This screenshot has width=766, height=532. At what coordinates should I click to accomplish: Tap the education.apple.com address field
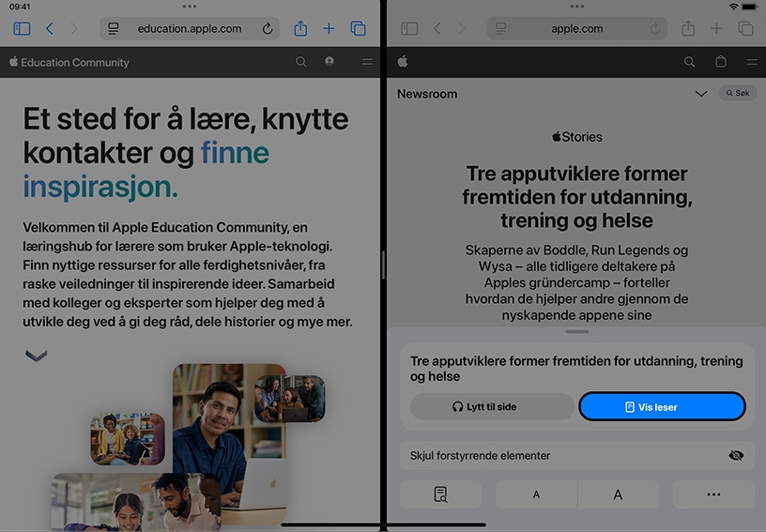(190, 29)
